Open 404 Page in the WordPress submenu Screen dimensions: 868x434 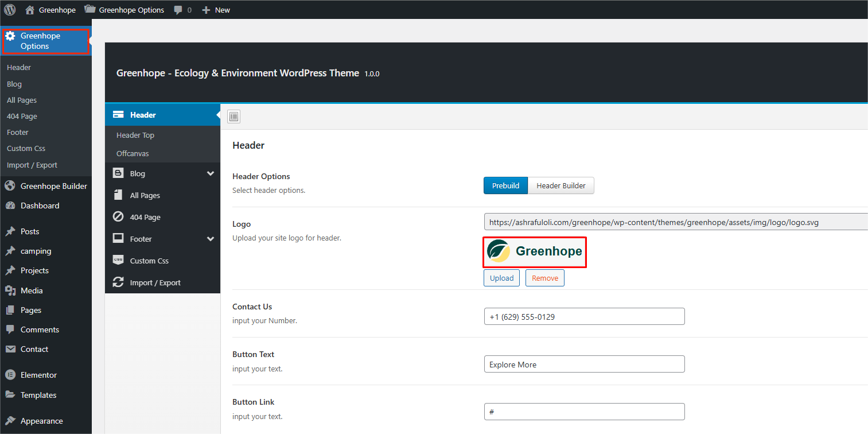[22, 116]
